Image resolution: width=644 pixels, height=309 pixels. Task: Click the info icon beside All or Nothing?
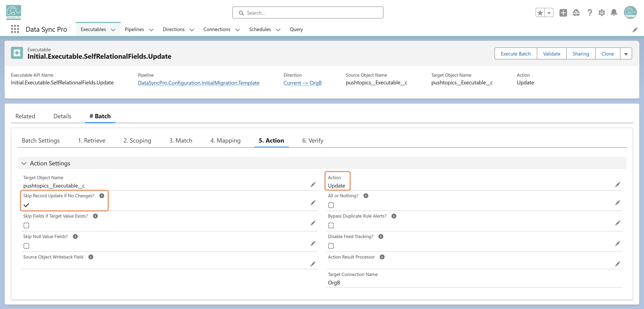pyautogui.click(x=366, y=196)
